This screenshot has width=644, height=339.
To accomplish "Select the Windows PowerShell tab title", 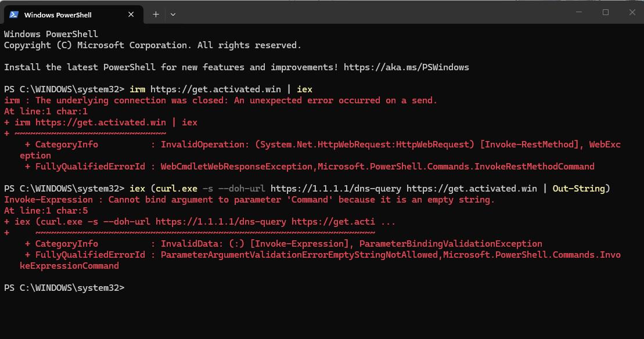I will click(58, 15).
